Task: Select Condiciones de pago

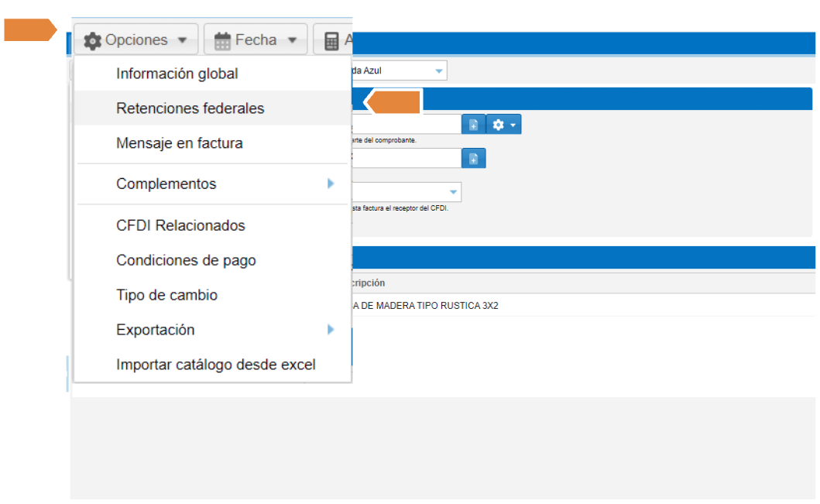Action: tap(186, 260)
